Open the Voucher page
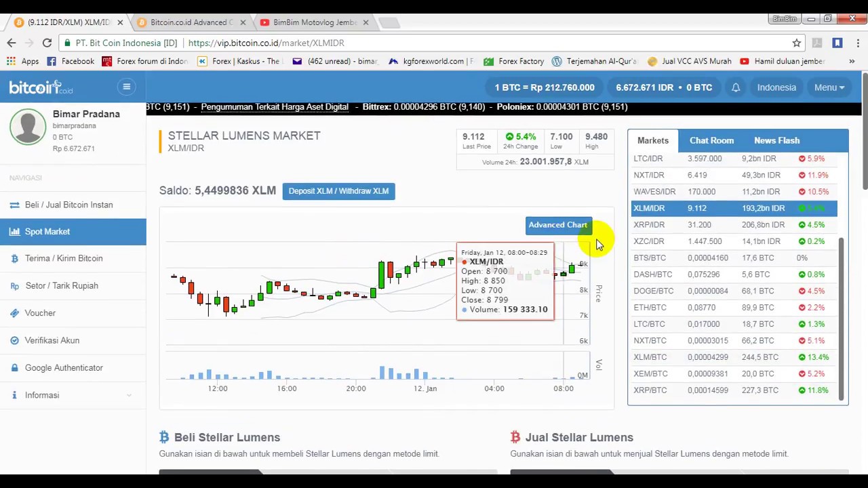The image size is (868, 488). pyautogui.click(x=73, y=313)
